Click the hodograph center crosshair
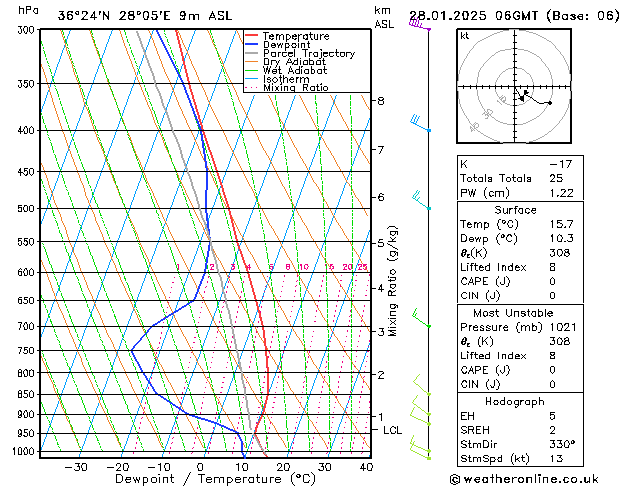Image resolution: width=629 pixels, height=486 pixels. click(515, 87)
